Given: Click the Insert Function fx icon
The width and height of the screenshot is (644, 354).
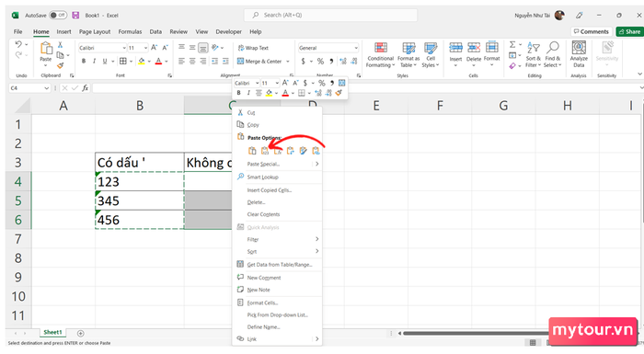Looking at the screenshot, I should [x=85, y=88].
